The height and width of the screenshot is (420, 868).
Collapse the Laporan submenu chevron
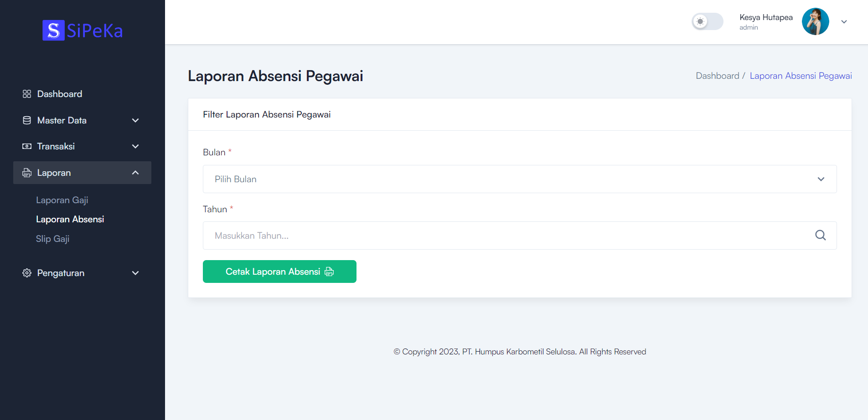135,173
